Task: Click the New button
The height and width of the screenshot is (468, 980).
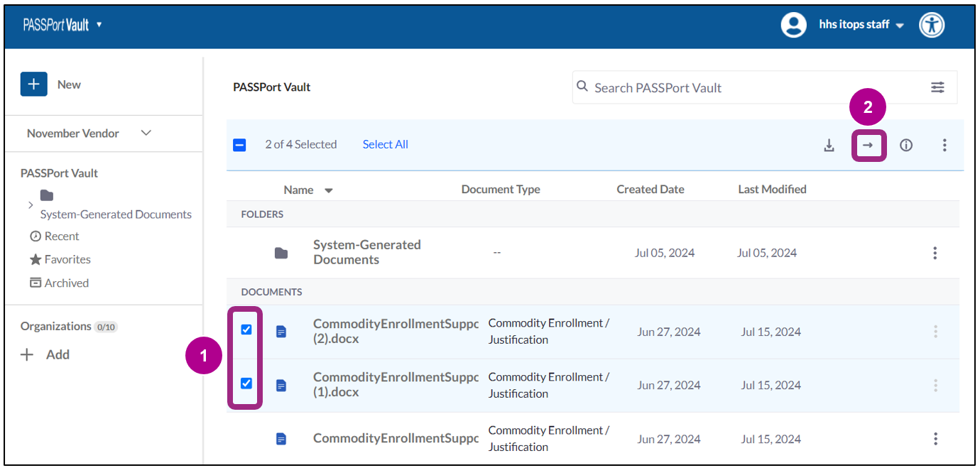Action: point(51,84)
